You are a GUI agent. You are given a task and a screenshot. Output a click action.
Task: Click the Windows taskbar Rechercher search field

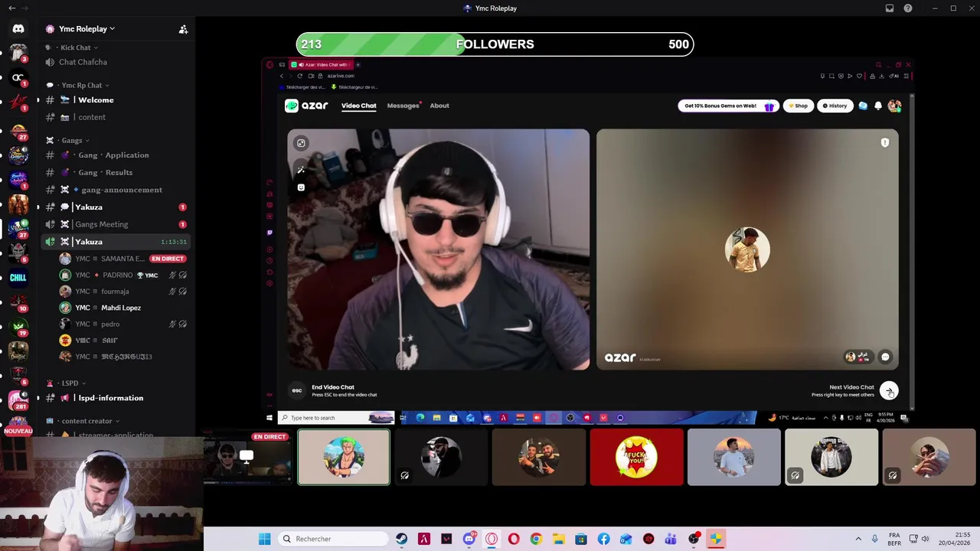click(x=334, y=539)
